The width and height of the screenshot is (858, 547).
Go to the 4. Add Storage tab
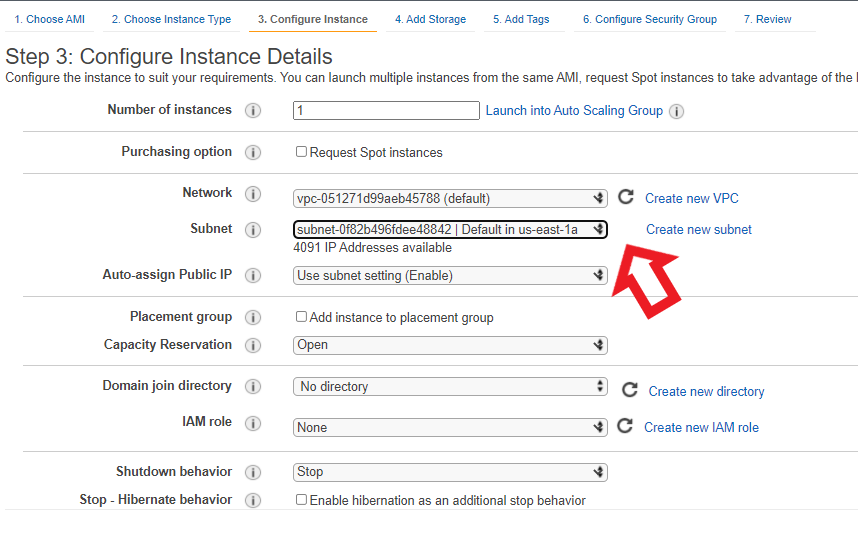pyautogui.click(x=430, y=19)
